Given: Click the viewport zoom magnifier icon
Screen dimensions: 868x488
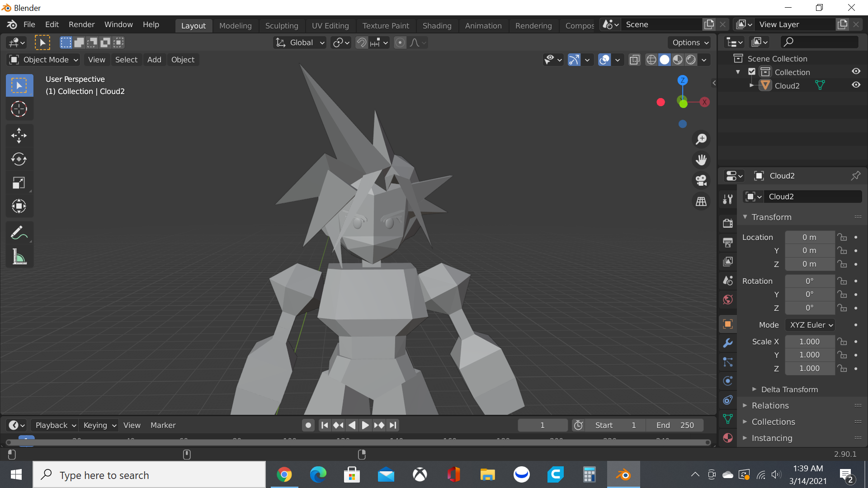Looking at the screenshot, I should pos(701,139).
